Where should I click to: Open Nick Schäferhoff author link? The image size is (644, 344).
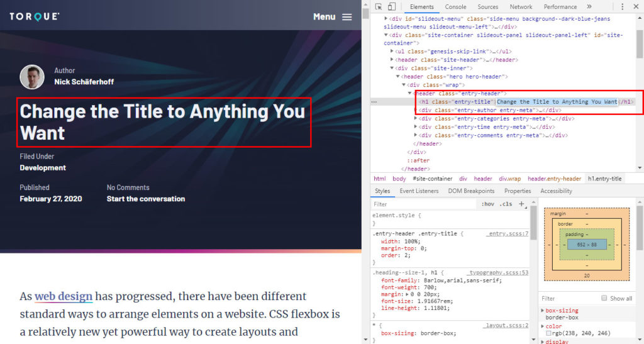[x=84, y=82]
